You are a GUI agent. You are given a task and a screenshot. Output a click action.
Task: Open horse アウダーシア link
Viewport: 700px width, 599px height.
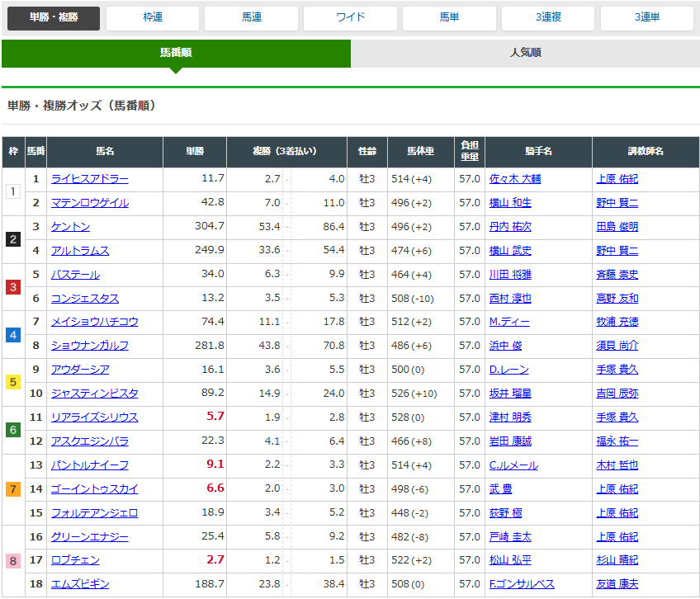80,370
